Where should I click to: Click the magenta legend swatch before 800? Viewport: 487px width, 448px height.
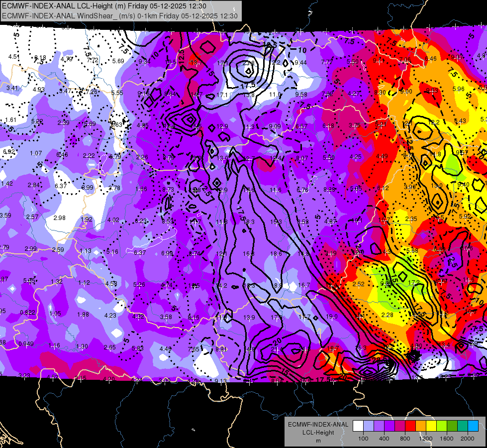tap(400, 426)
